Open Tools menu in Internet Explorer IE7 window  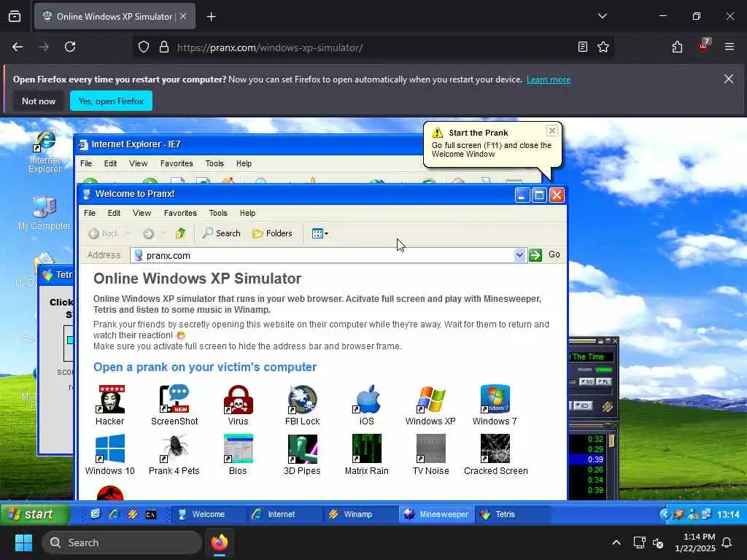pyautogui.click(x=214, y=163)
